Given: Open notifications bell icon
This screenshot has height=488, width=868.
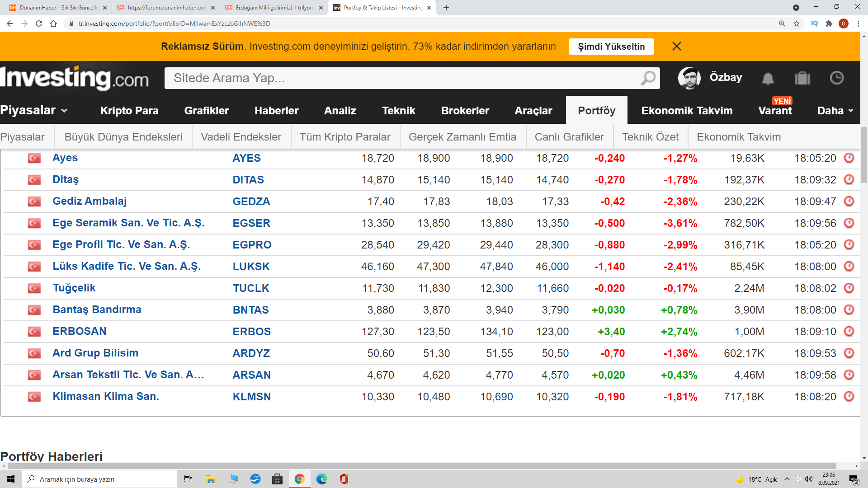Looking at the screenshot, I should click(768, 78).
